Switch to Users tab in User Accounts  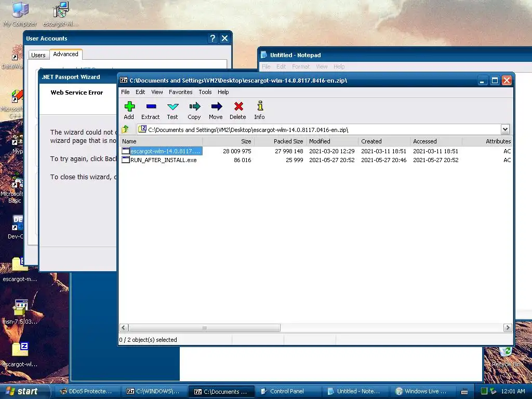[38, 55]
